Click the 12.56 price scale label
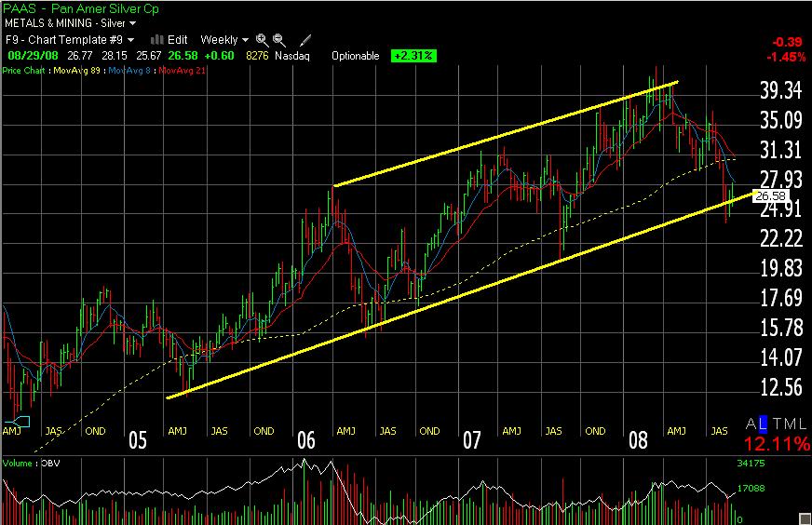This screenshot has height=525, width=812. 781,387
